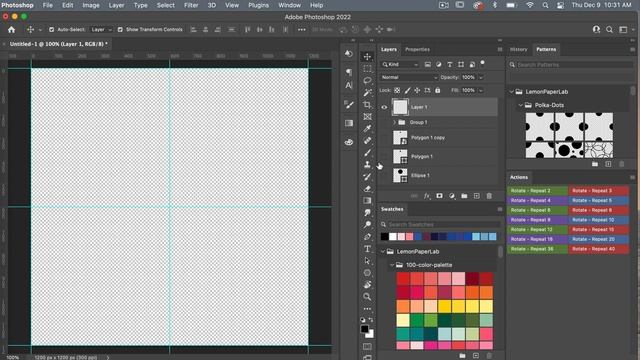Screen dimensions: 640x360
Task: Toggle lock transparent pixels
Action: (397, 90)
